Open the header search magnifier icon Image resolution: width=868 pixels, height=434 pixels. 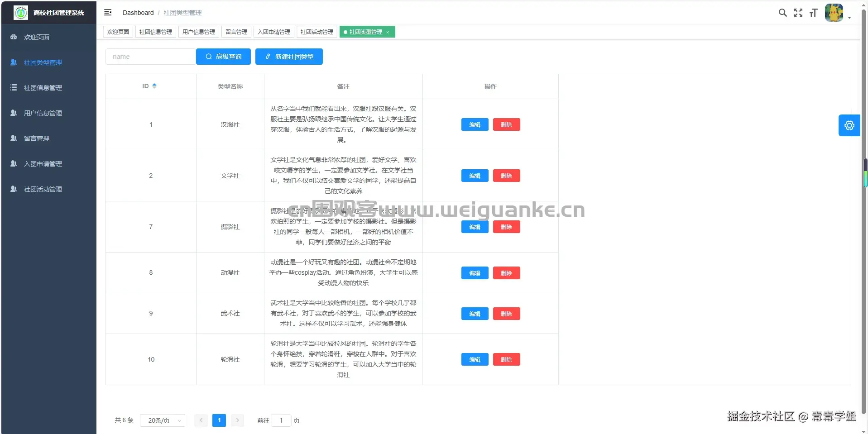[782, 13]
